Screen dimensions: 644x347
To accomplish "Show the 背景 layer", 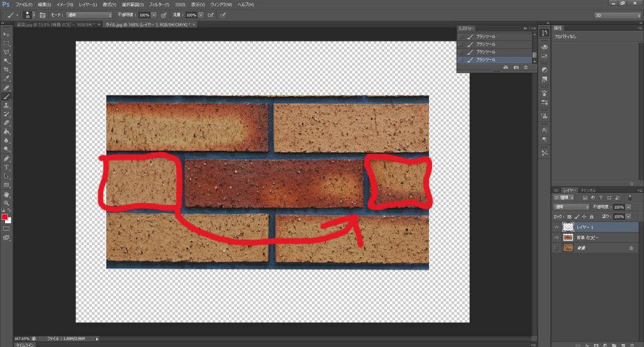I will coord(557,248).
